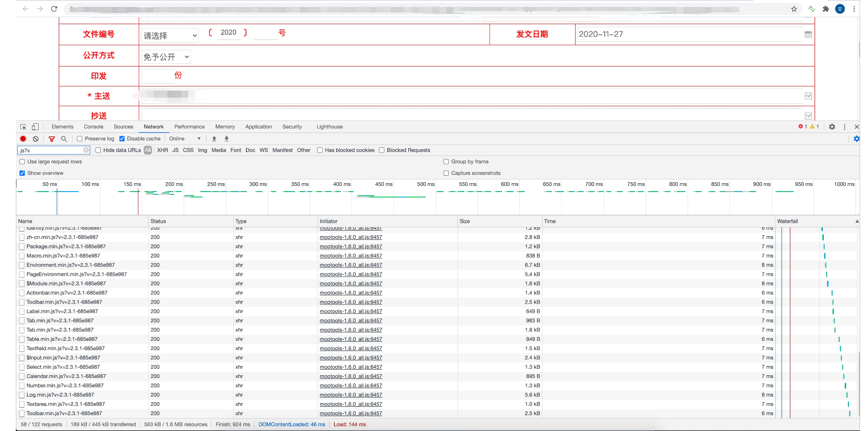Open the browser extensions puzzle icon
The width and height of the screenshot is (868, 431).
826,9
